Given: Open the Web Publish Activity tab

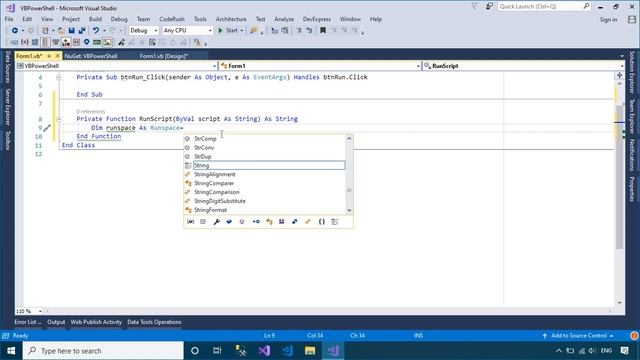Looking at the screenshot, I should [96, 322].
